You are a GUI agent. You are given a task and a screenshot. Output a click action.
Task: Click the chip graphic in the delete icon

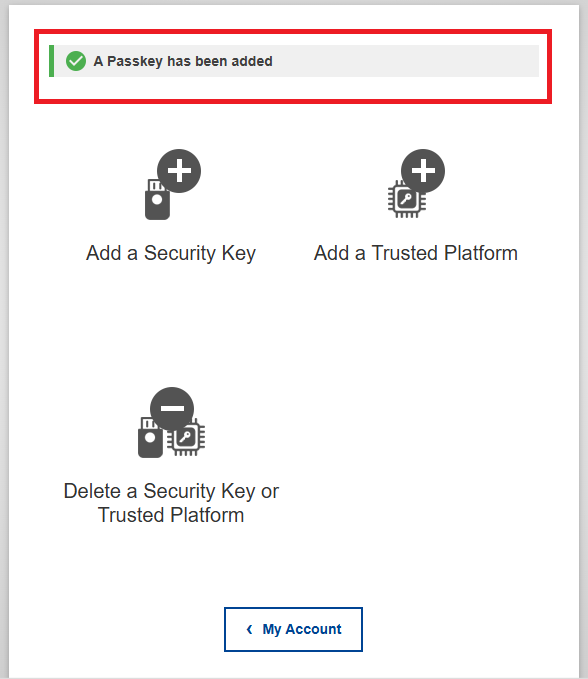coord(187,437)
